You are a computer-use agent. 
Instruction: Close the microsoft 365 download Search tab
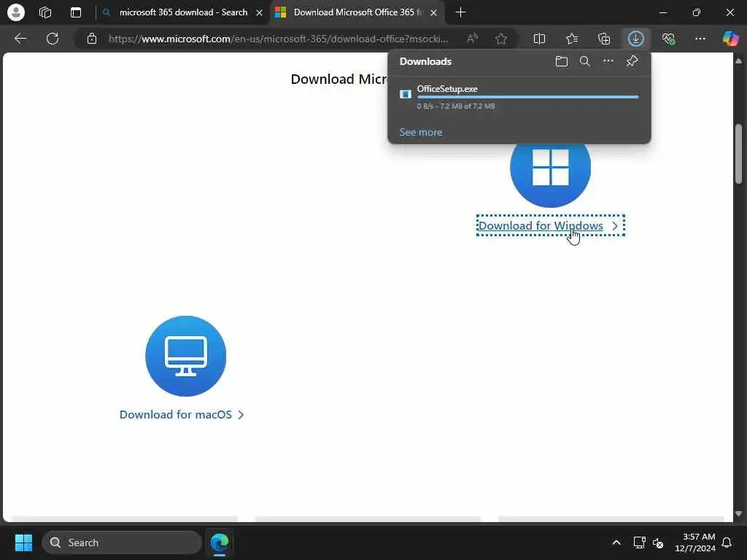click(x=259, y=13)
